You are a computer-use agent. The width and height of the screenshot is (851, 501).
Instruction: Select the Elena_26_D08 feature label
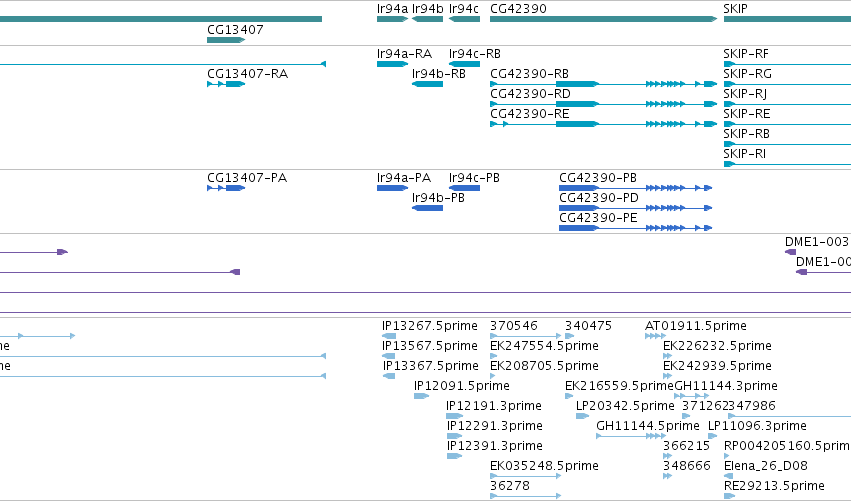pos(766,466)
